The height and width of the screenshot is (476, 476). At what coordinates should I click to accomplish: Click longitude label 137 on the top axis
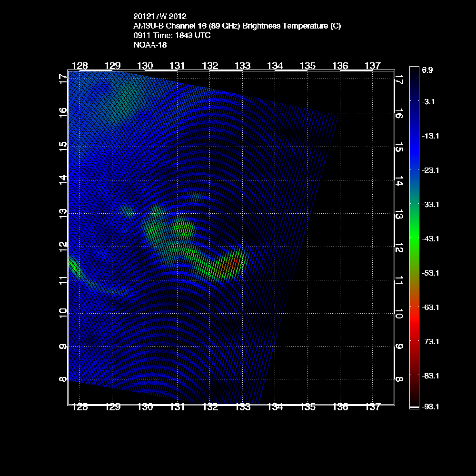[373, 66]
